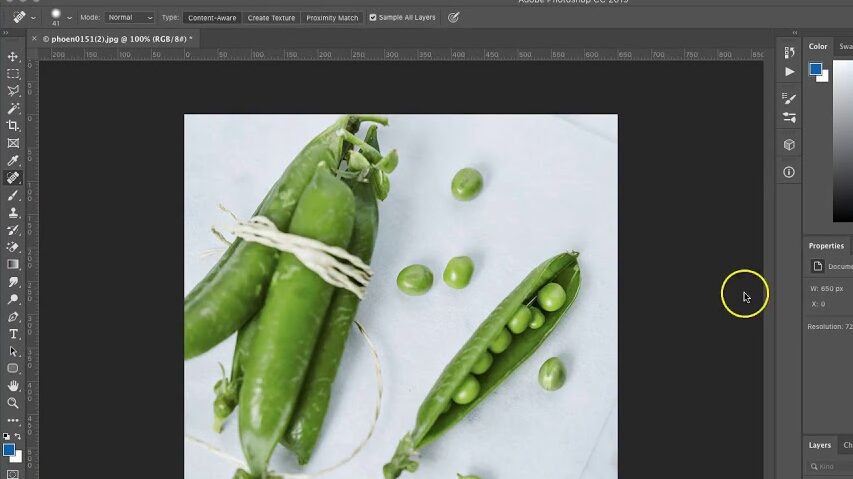The image size is (853, 479).
Task: Swap foreground and background colors
Action: pos(18,436)
